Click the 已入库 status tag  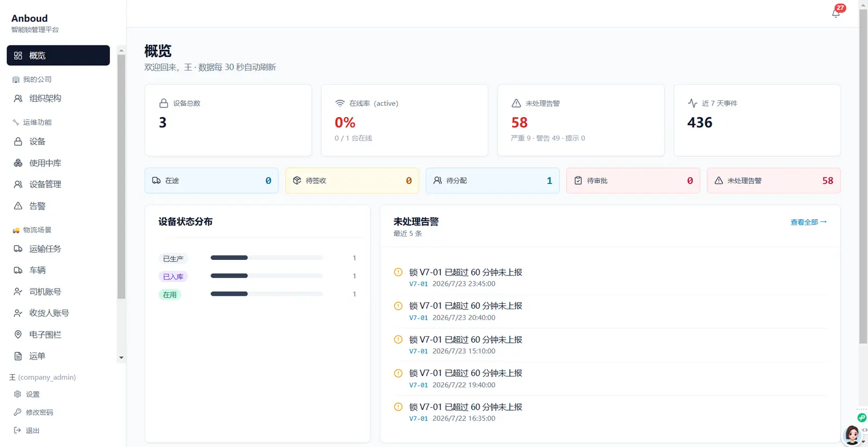[173, 277]
